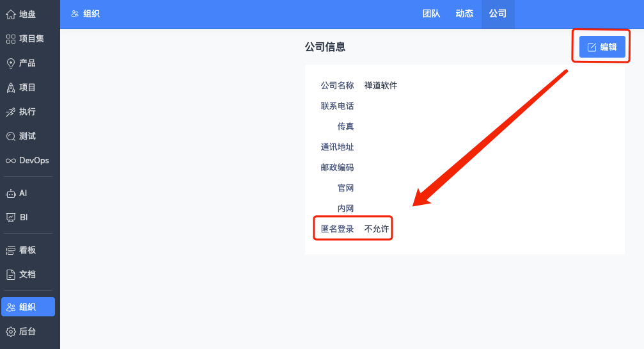Click the 文档 sidebar label
The image size is (644, 349).
27,274
